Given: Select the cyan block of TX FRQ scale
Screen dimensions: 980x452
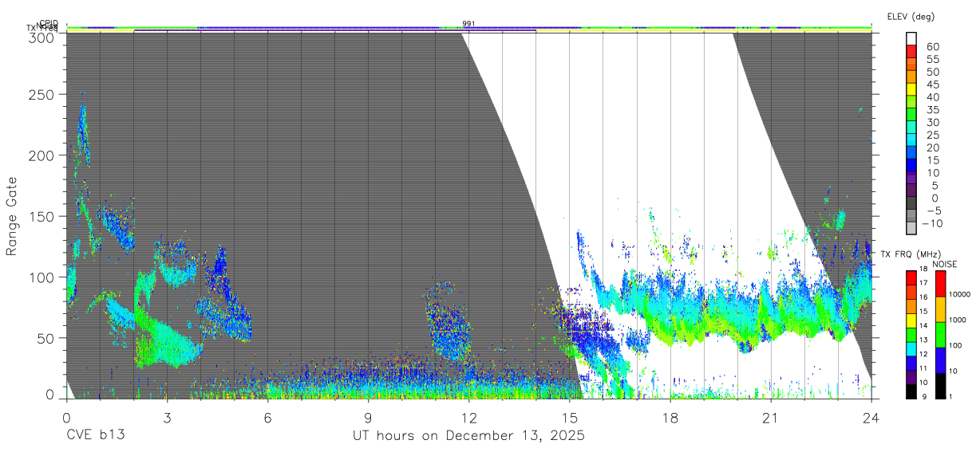Looking at the screenshot, I should 911,349.
